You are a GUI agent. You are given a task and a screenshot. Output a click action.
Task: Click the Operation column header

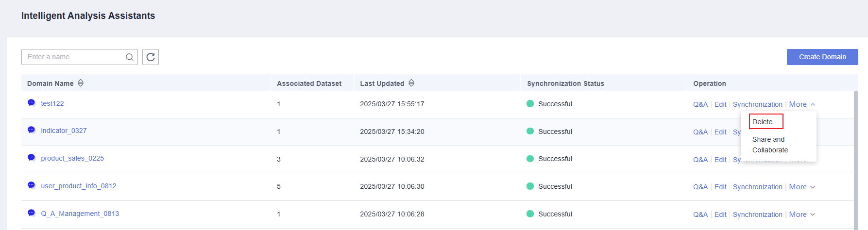(710, 83)
